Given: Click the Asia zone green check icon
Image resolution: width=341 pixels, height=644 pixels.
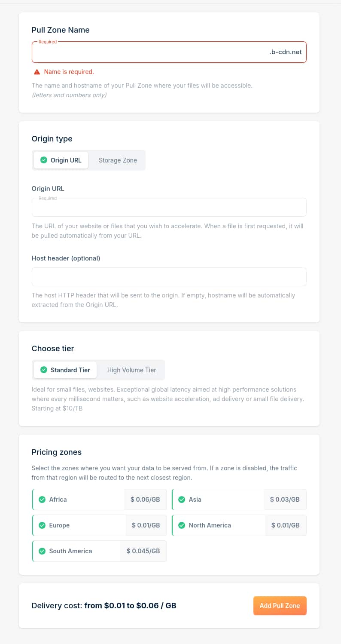Looking at the screenshot, I should point(182,500).
